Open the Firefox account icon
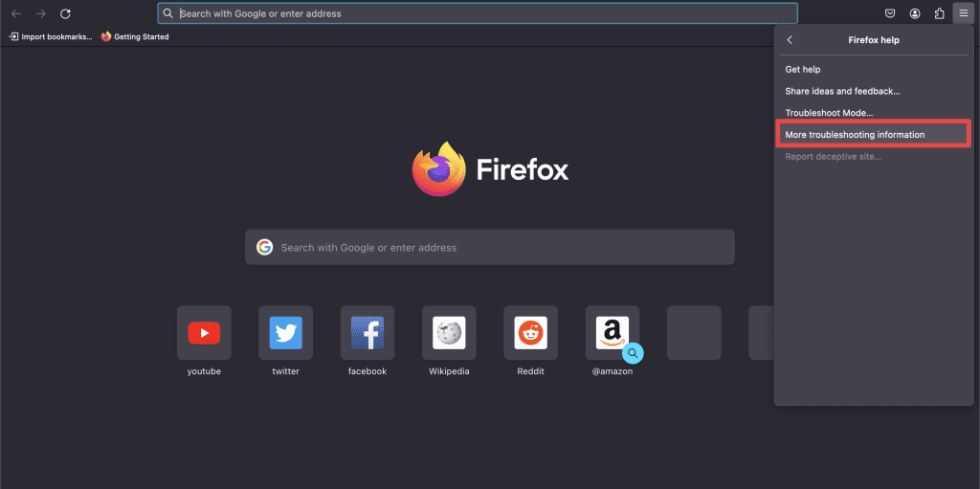This screenshot has height=489, width=980. (x=915, y=13)
